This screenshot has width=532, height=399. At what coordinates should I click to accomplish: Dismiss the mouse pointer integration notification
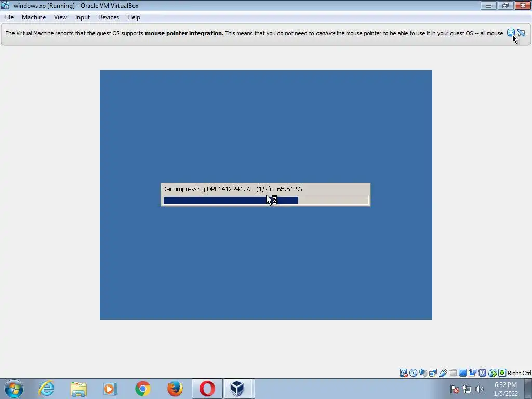coord(511,33)
